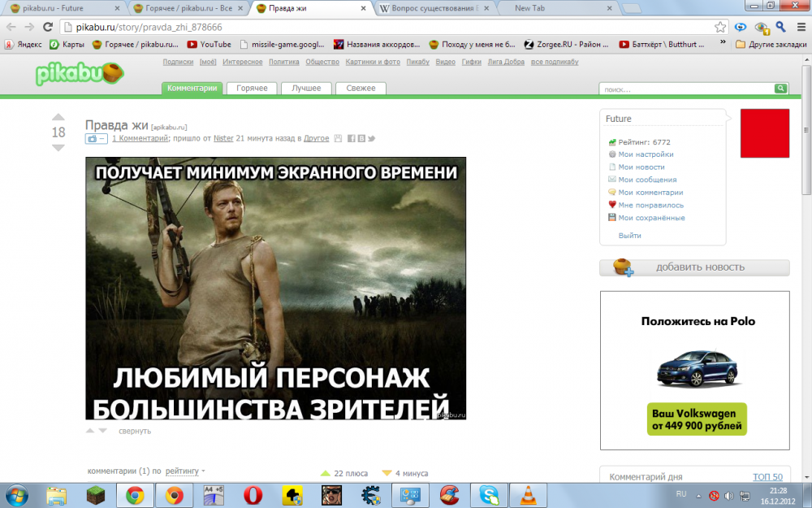Expand more bookmarks chevron
Viewport: 812px width, 508px height.
[723, 43]
